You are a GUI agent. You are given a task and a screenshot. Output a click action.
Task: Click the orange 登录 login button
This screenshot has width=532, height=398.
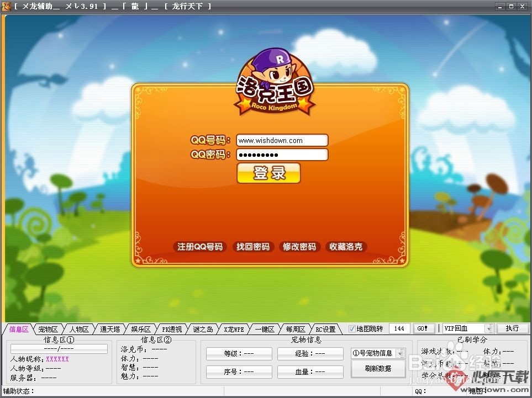268,173
